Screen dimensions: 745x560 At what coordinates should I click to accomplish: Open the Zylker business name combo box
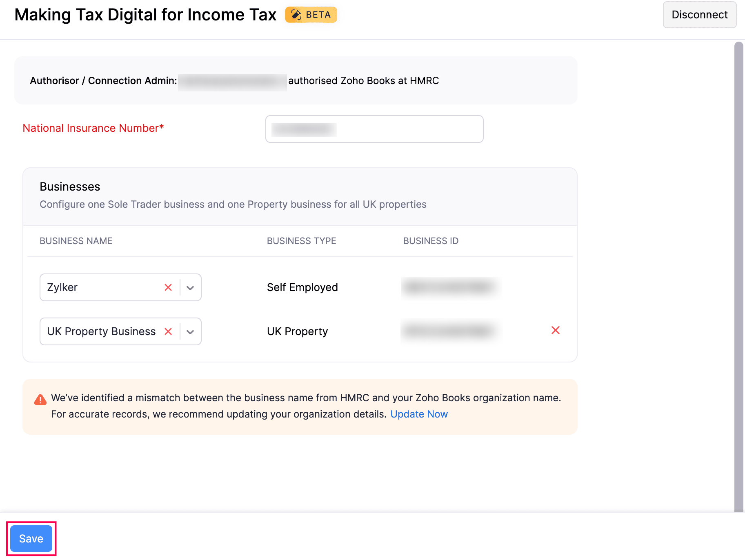102,287
